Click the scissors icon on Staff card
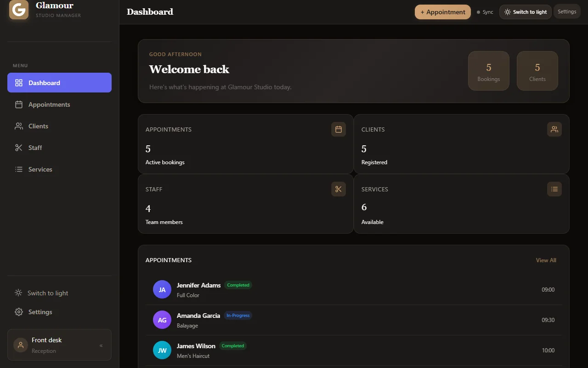 tap(339, 189)
